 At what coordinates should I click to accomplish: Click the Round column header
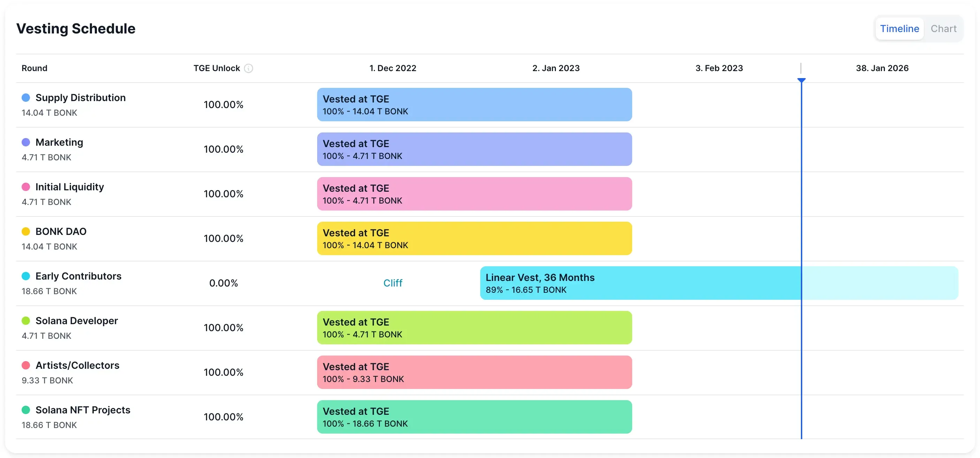[34, 68]
